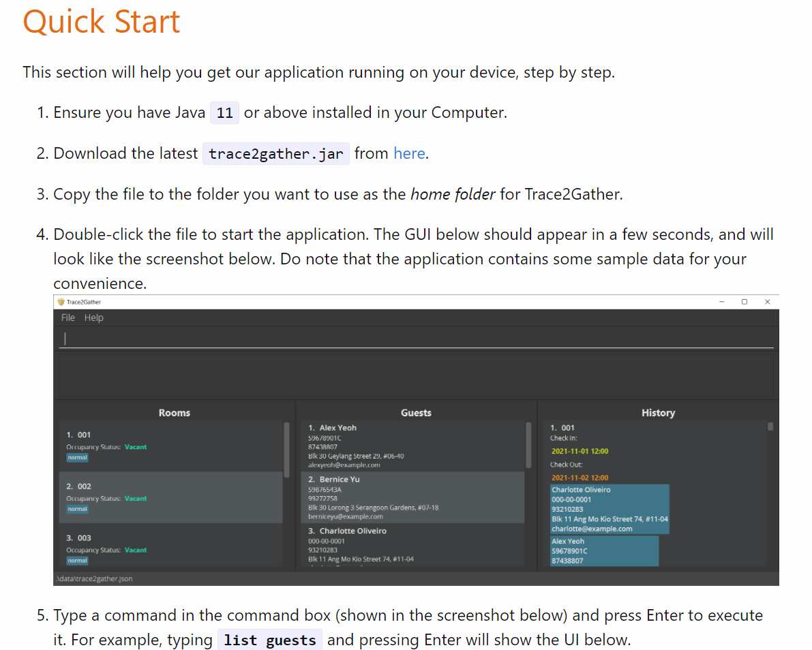Open the 'here' download link
This screenshot has height=650, width=812.
coord(409,154)
